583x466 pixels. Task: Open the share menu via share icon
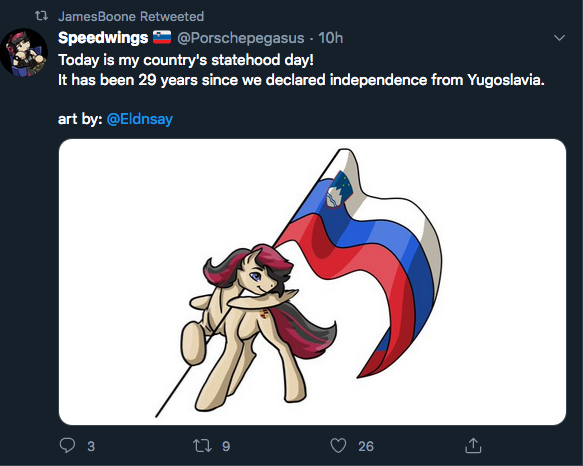(x=473, y=445)
